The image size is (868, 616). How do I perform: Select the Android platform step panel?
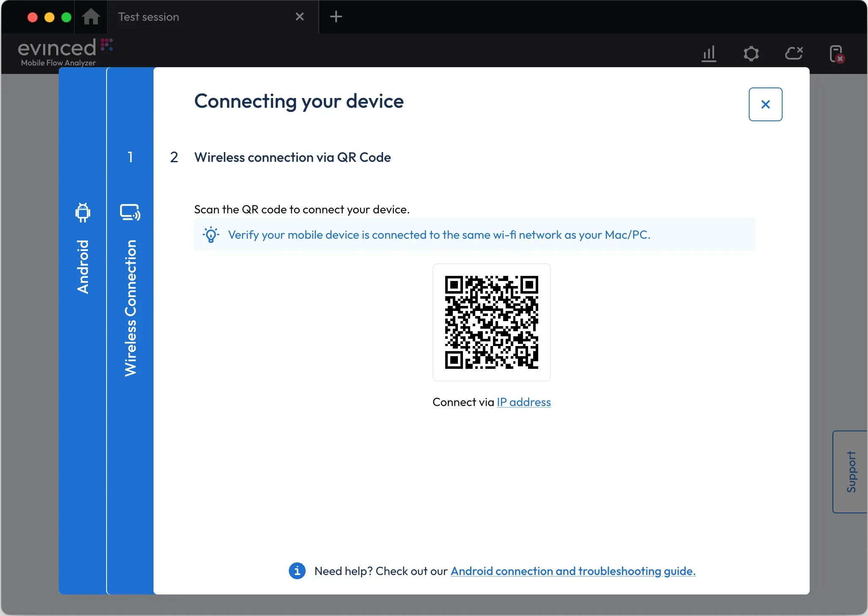(x=83, y=331)
